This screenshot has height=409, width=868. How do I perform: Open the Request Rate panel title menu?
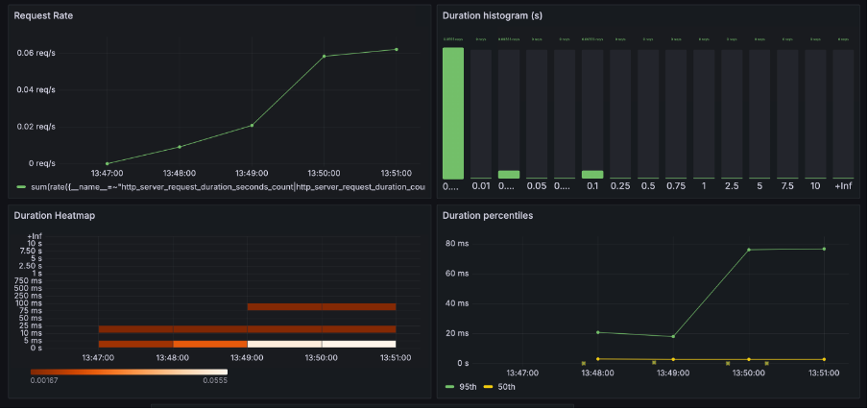(x=43, y=16)
